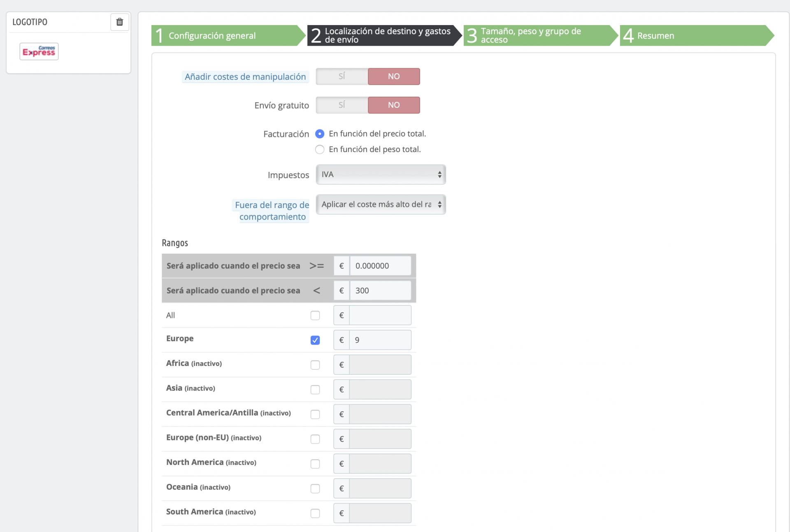Expand the out-of-range behavior dropdown
This screenshot has width=790, height=532.
[381, 205]
